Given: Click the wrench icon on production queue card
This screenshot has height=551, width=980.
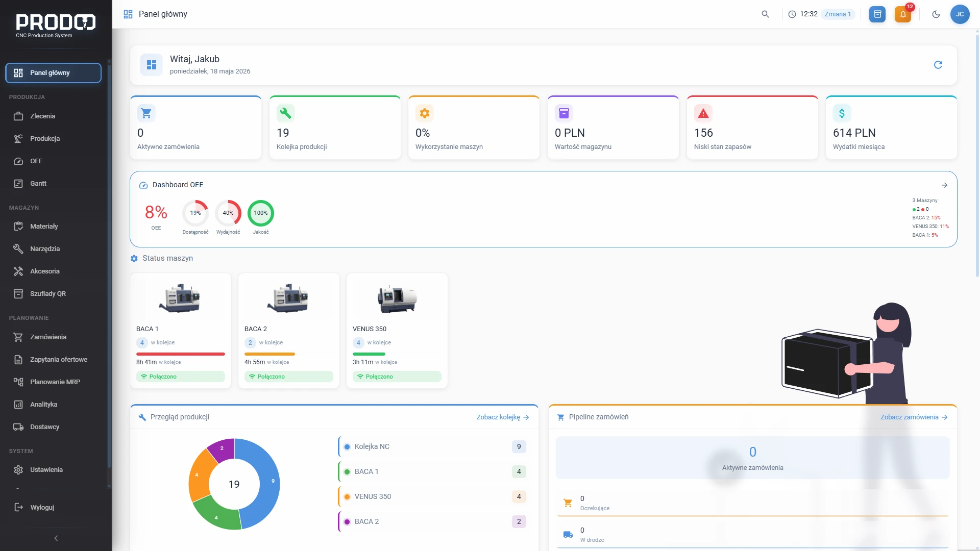Looking at the screenshot, I should (x=286, y=113).
